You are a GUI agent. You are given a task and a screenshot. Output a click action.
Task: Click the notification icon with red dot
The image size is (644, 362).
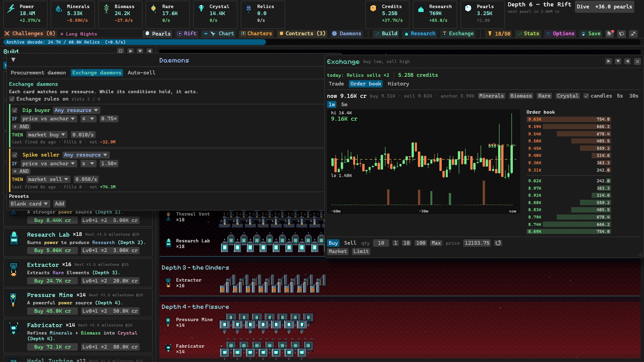(610, 34)
